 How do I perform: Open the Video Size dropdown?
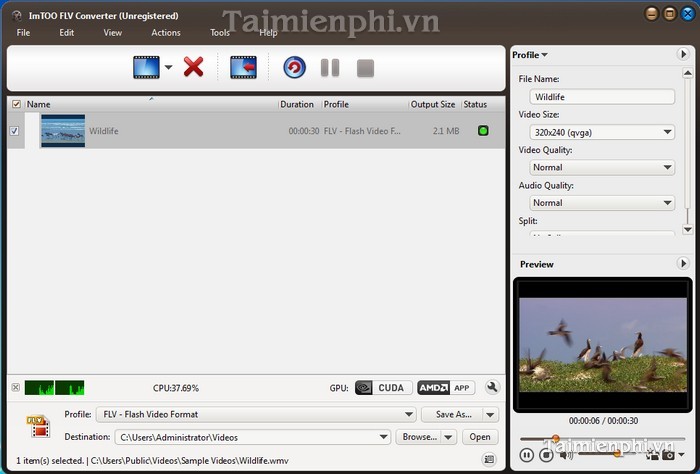click(x=602, y=132)
